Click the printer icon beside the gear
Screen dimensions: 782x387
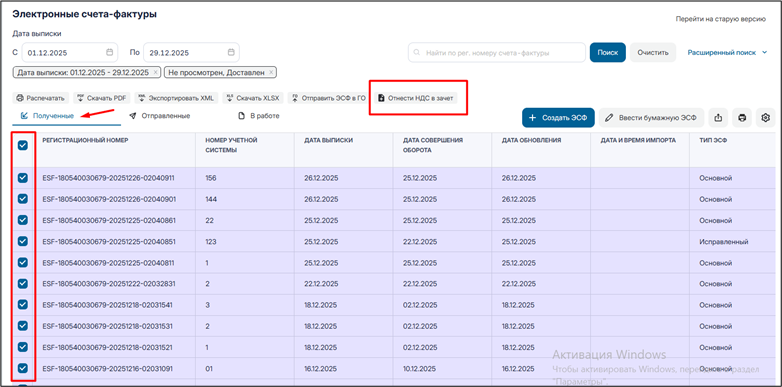(x=742, y=118)
